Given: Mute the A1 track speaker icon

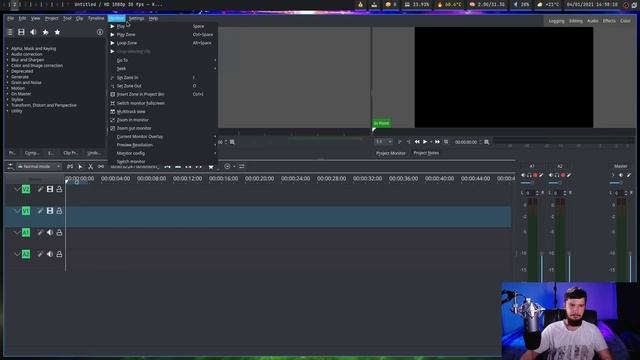Looking at the screenshot, I should pyautogui.click(x=50, y=233).
